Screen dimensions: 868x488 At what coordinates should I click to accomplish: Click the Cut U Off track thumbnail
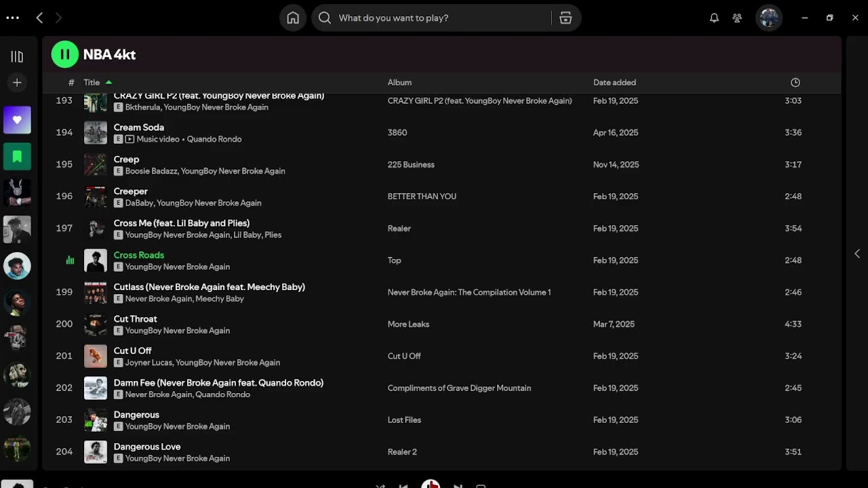tap(96, 356)
